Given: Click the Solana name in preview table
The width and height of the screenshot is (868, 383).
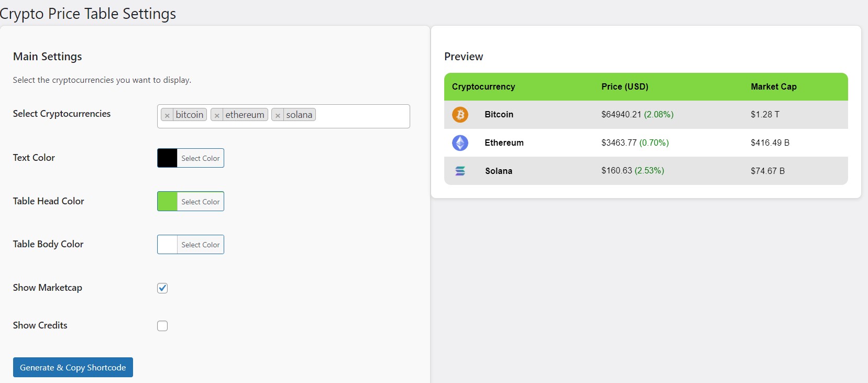Looking at the screenshot, I should 499,171.
